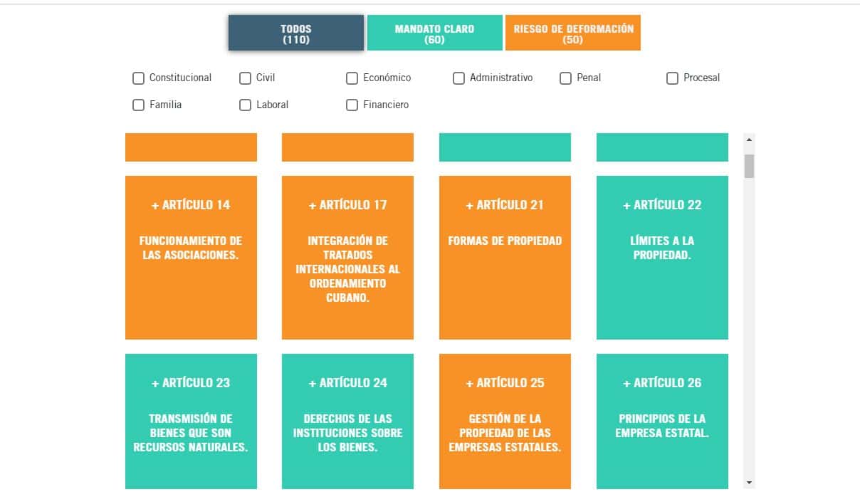The width and height of the screenshot is (860, 504).
Task: Show all articles with Todos (110) tab
Action: click(296, 33)
